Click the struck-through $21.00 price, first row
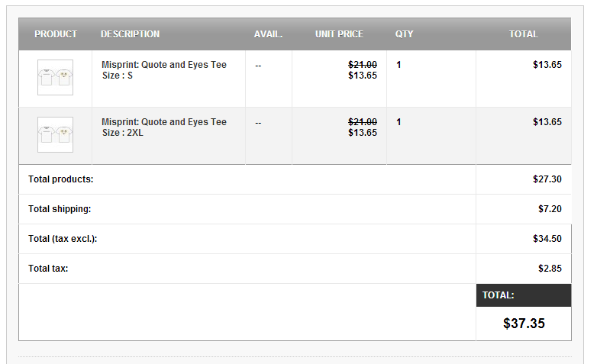Image resolution: width=597 pixels, height=364 pixels. (x=362, y=65)
